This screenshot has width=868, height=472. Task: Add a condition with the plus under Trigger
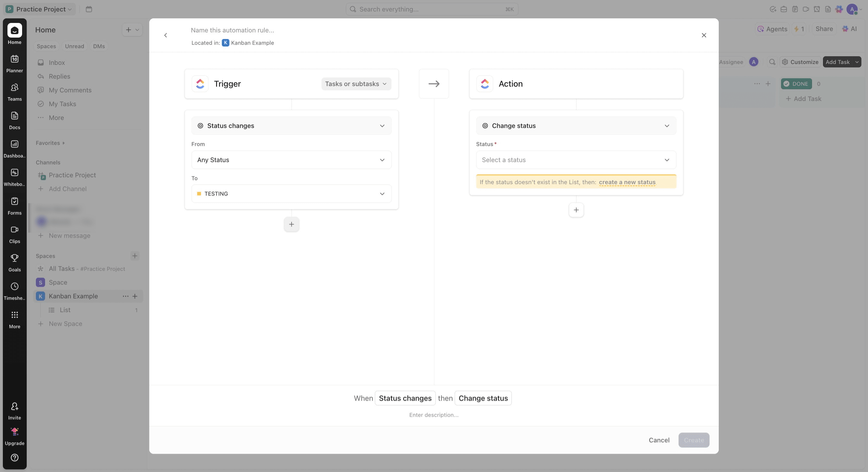291,224
